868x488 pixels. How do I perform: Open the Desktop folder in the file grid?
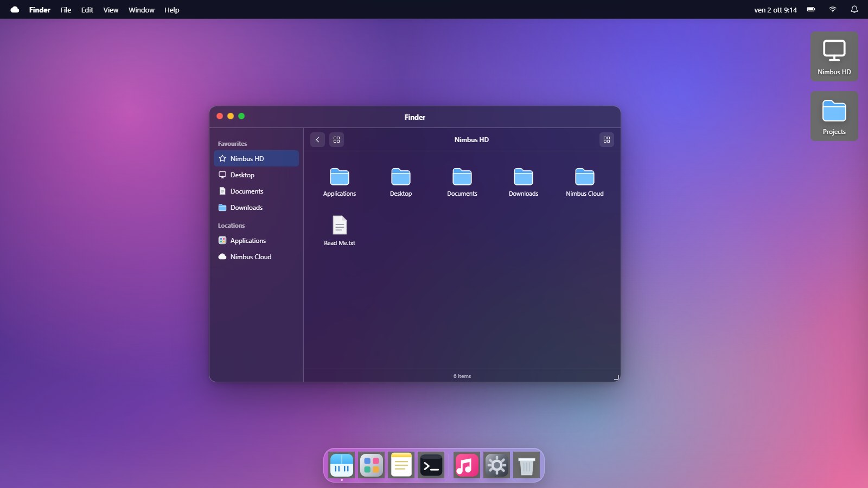[x=401, y=182]
